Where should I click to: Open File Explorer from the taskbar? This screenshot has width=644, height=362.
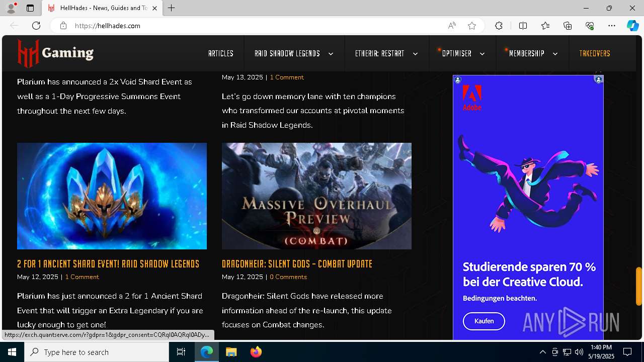(231, 352)
